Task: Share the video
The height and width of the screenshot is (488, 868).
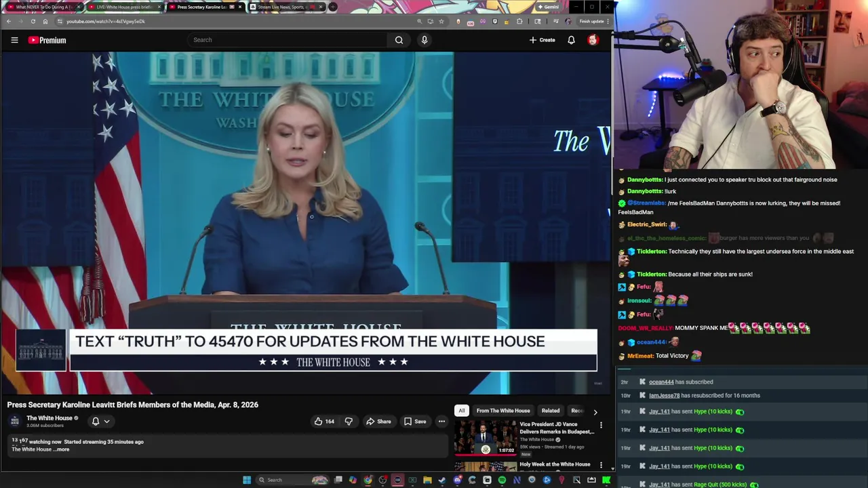Action: 378,422
